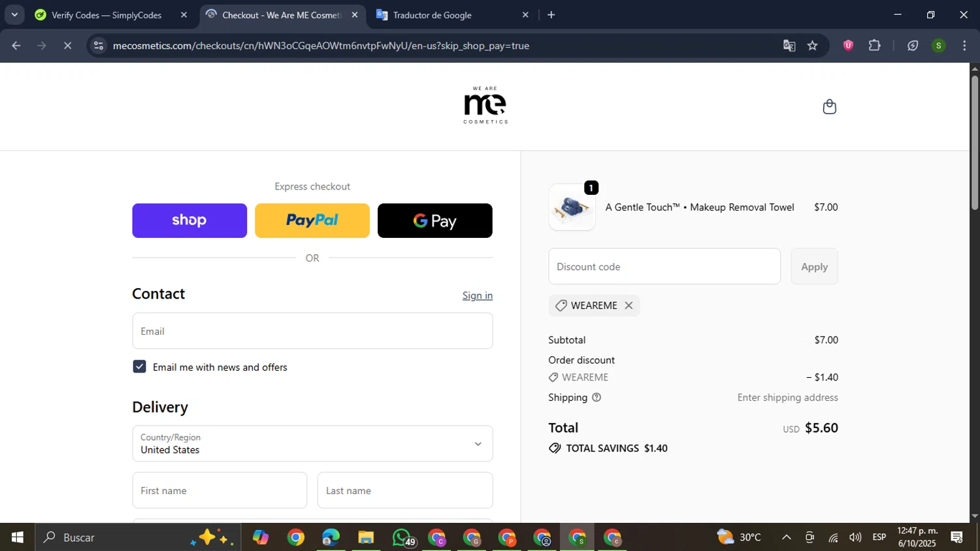Close the Checkout We Are ME tab

pos(355,14)
